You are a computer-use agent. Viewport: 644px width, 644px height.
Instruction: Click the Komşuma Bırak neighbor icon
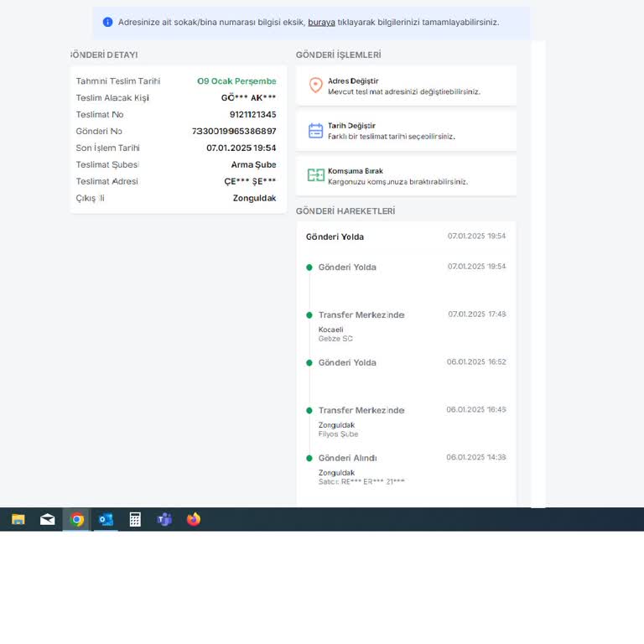[315, 175]
